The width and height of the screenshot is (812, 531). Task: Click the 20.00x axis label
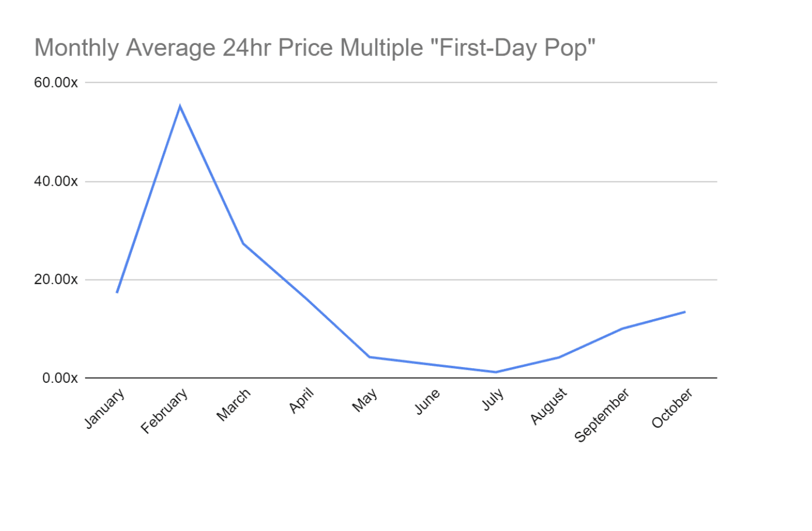(56, 280)
